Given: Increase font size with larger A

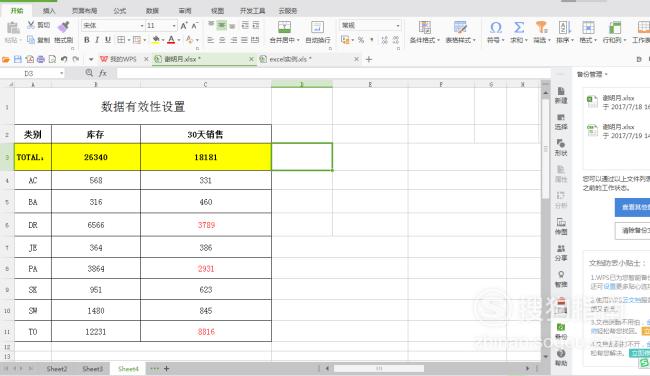Looking at the screenshot, I should pos(184,26).
